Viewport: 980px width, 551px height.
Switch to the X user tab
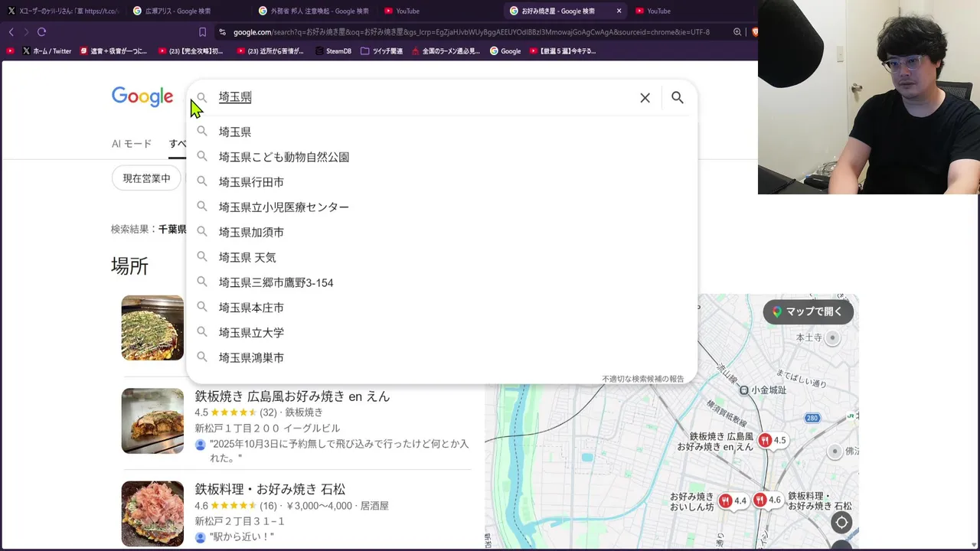coord(63,11)
